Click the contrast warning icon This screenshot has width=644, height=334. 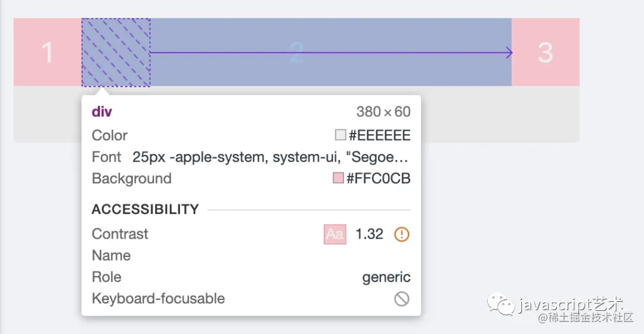click(401, 234)
